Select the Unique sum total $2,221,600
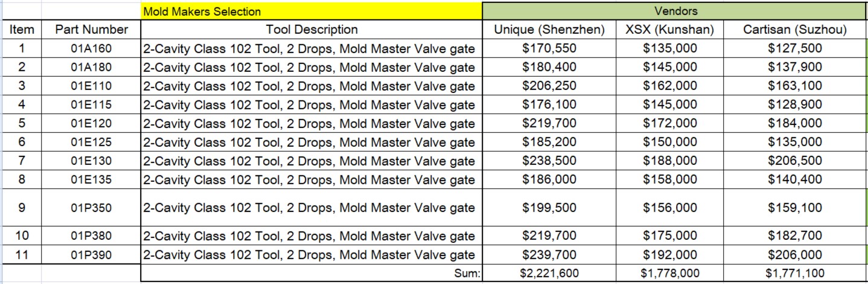Image resolution: width=868 pixels, height=284 pixels. pyautogui.click(x=549, y=274)
